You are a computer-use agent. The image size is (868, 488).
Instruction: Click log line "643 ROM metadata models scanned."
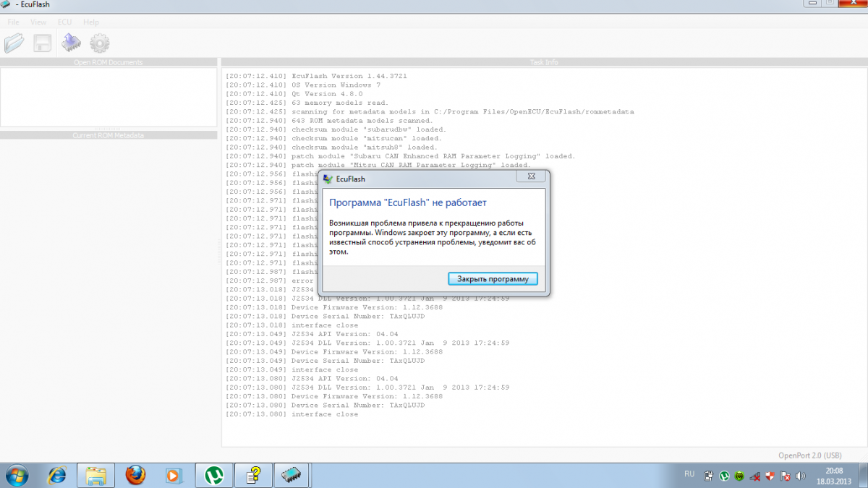(x=329, y=121)
